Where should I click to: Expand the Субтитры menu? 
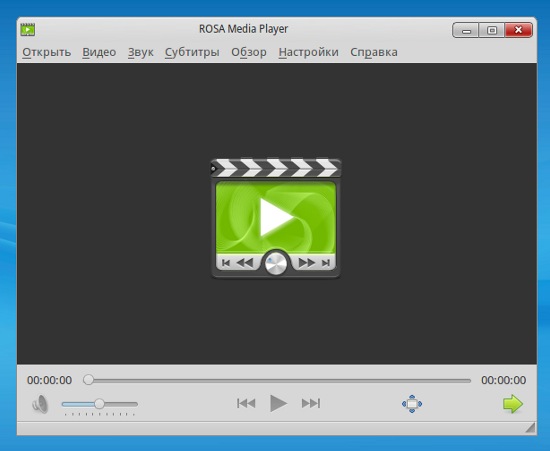click(x=192, y=52)
